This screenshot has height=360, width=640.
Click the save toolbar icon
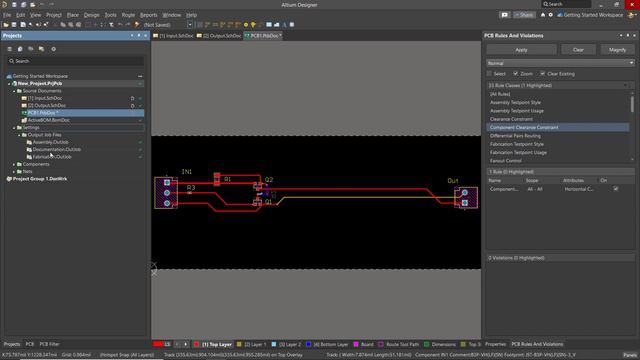click(x=14, y=24)
